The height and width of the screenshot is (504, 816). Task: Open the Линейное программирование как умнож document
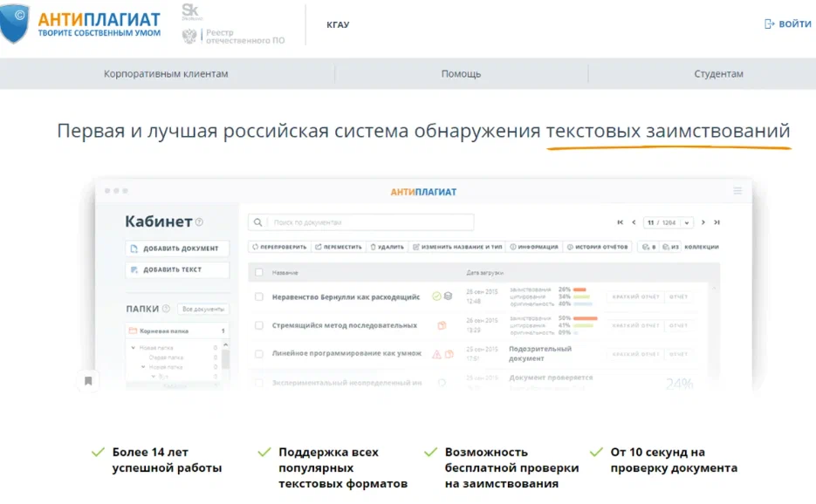(346, 353)
